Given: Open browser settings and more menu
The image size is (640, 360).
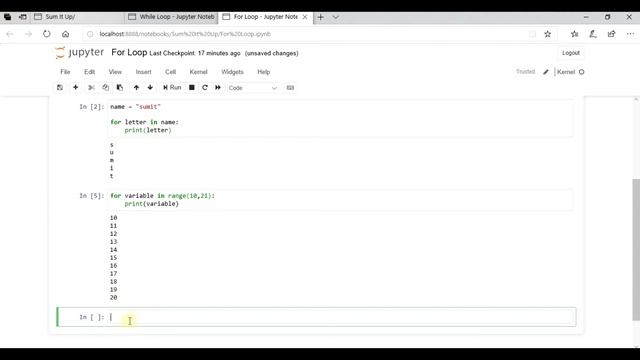Looking at the screenshot, I should pyautogui.click(x=630, y=34).
